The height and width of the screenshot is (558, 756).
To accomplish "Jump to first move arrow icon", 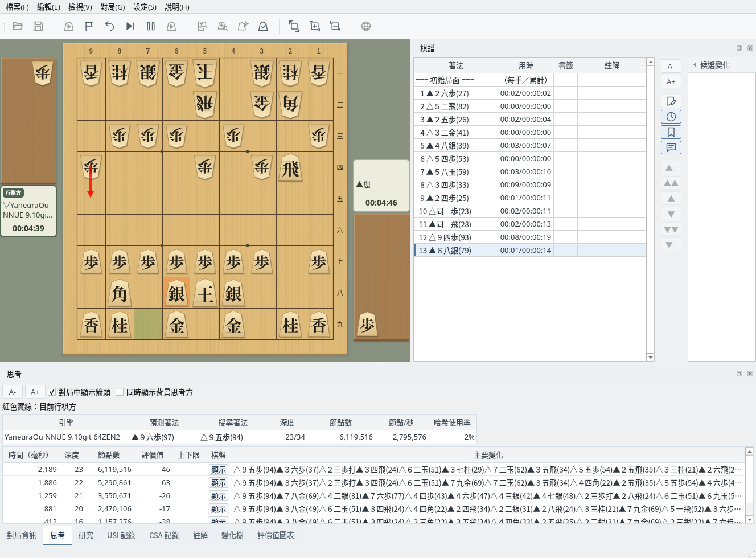I will coord(671,168).
